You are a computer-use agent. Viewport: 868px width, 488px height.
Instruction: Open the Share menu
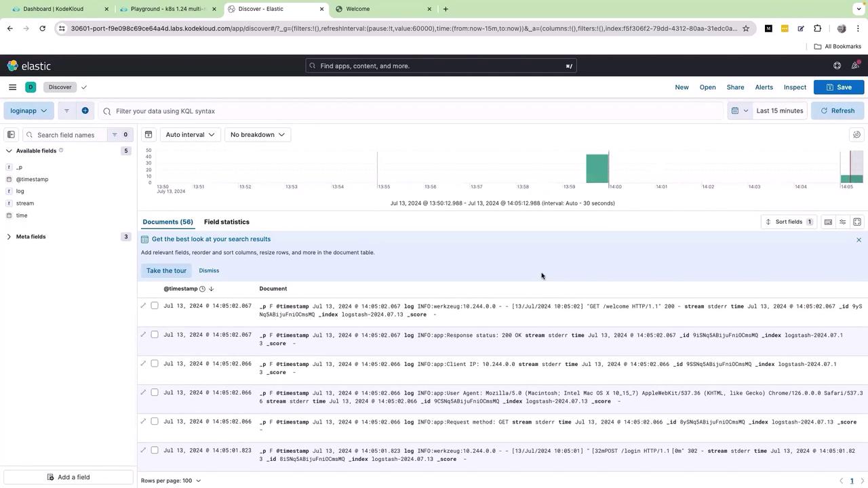[x=735, y=87]
